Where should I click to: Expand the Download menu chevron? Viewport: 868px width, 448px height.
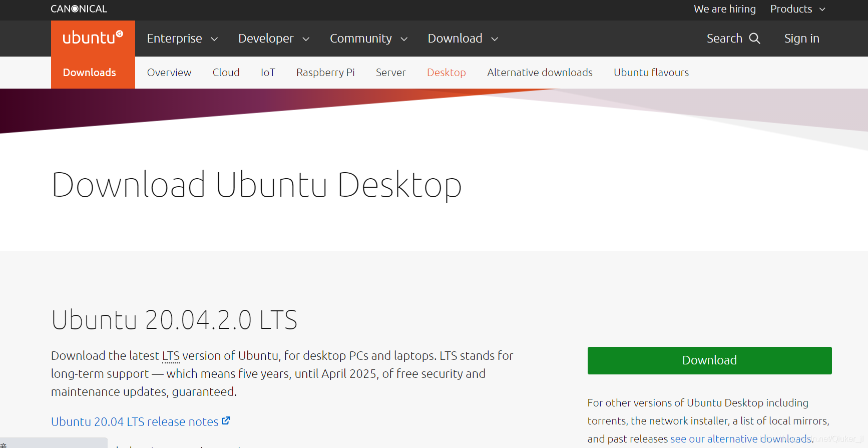(x=495, y=39)
